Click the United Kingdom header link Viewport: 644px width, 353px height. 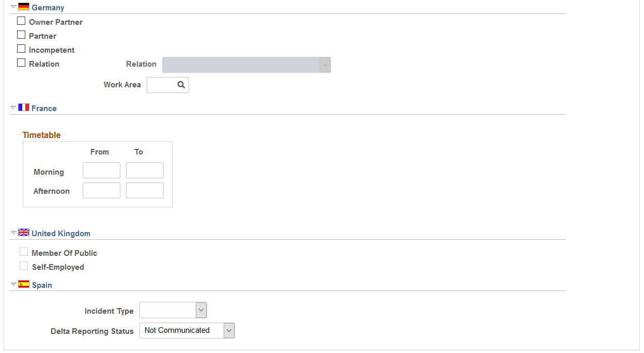click(61, 234)
